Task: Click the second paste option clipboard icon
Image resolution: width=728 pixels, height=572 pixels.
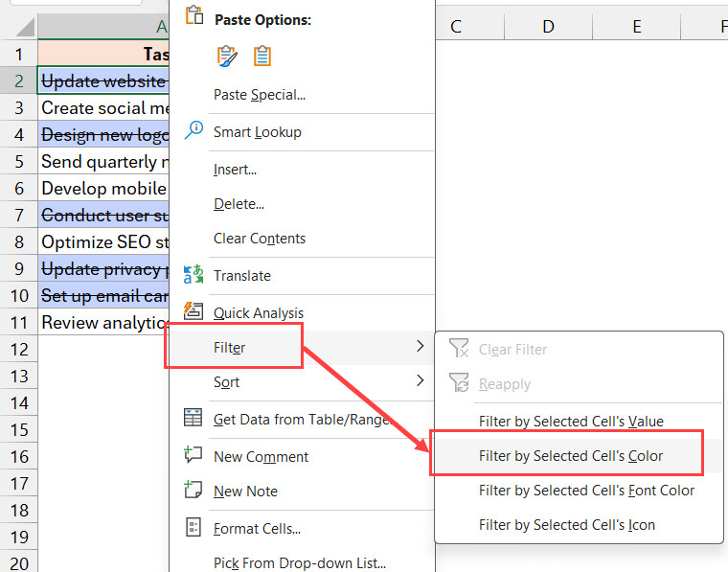Action: [x=262, y=57]
